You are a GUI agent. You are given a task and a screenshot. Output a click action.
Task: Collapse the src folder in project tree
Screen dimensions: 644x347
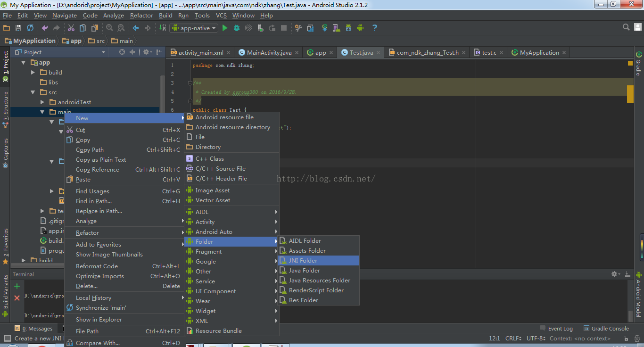click(x=33, y=92)
